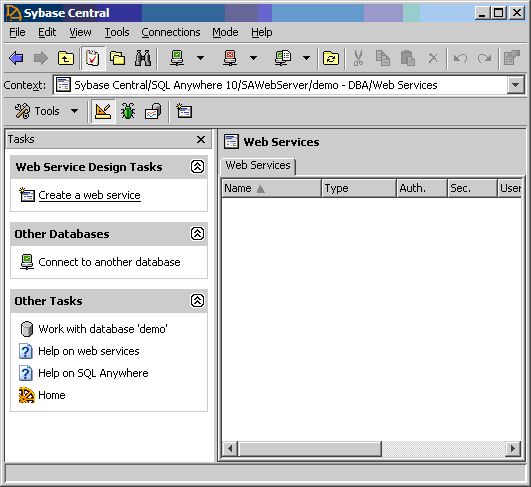This screenshot has width=531, height=487.
Task: Toggle the Folders pane icon
Action: coord(118,58)
